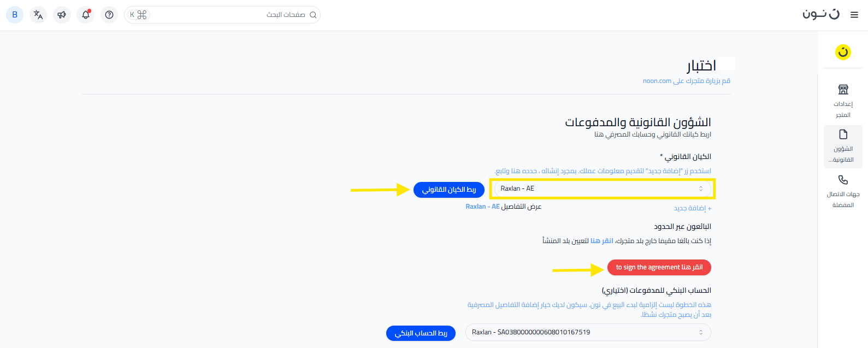
Task: Open the hamburger menu beside the noon logo
Action: pyautogui.click(x=854, y=15)
